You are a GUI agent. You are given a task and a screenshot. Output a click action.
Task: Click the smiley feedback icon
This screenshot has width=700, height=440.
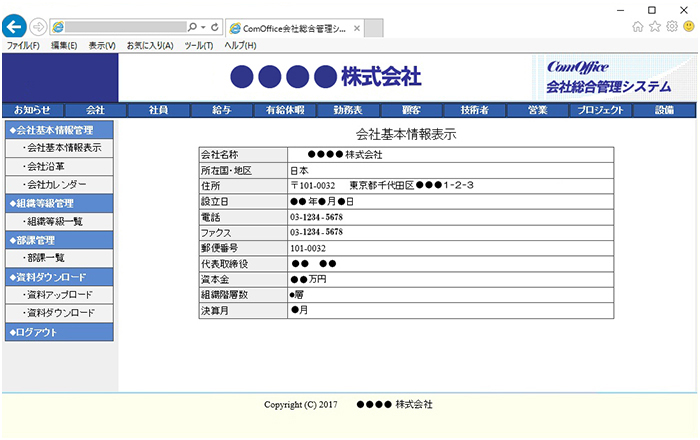687,27
